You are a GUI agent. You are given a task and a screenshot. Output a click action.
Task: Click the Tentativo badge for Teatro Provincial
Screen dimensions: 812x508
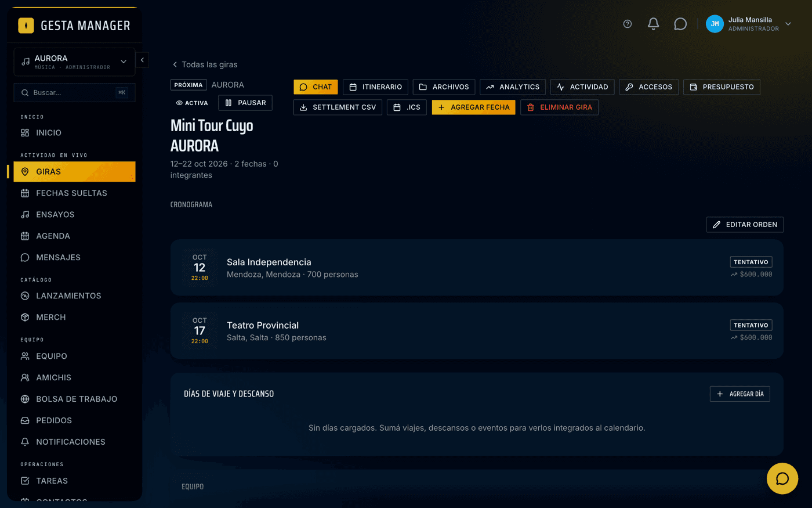point(751,326)
